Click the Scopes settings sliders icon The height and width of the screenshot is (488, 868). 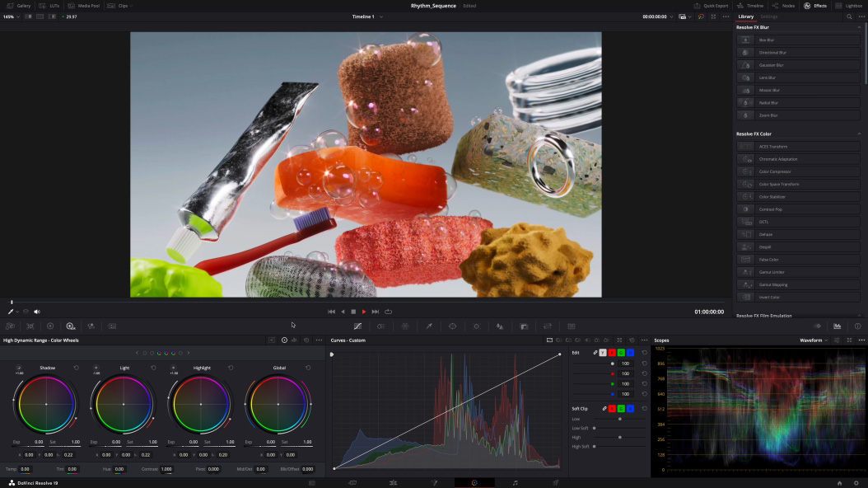837,340
